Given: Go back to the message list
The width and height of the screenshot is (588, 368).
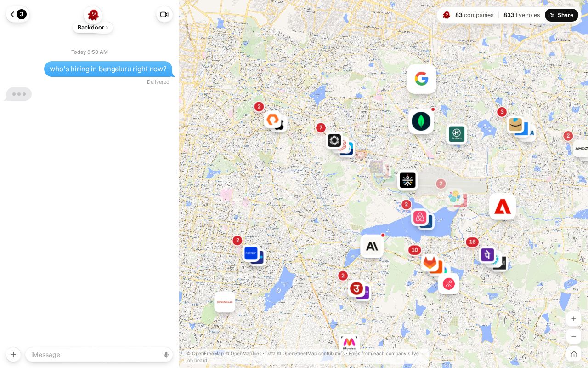Looking at the screenshot, I should [x=17, y=14].
